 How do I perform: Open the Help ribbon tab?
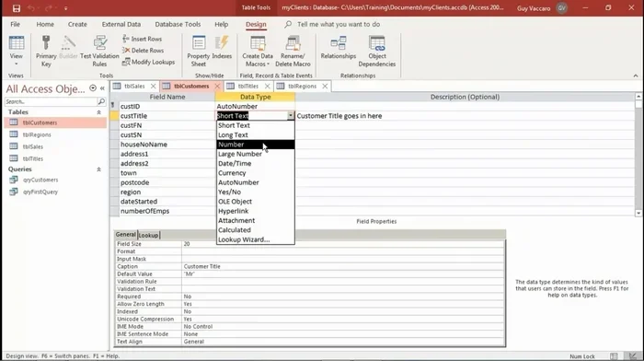pos(222,24)
